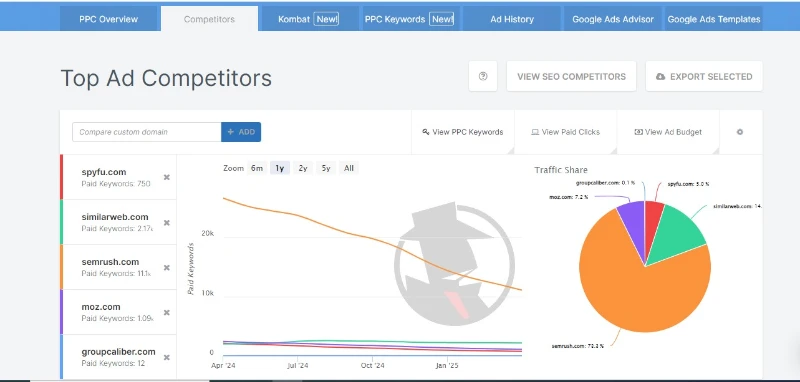Click the Traffic Share heading
The image size is (800, 382).
(561, 170)
